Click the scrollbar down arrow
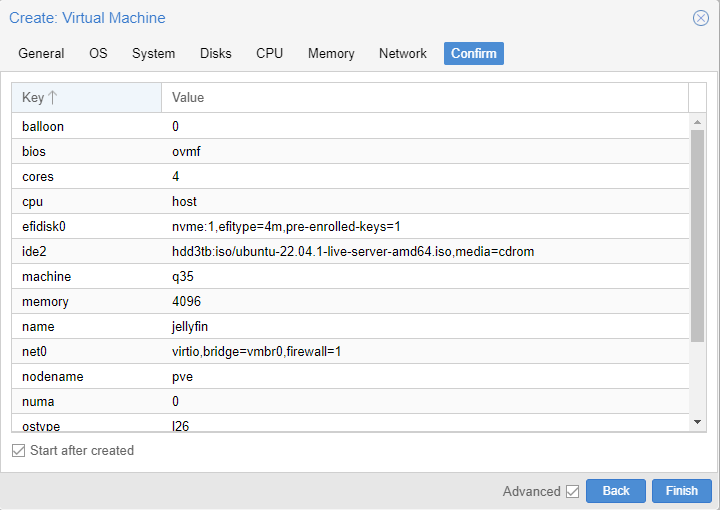Screen dimensions: 720x510 point(697,422)
